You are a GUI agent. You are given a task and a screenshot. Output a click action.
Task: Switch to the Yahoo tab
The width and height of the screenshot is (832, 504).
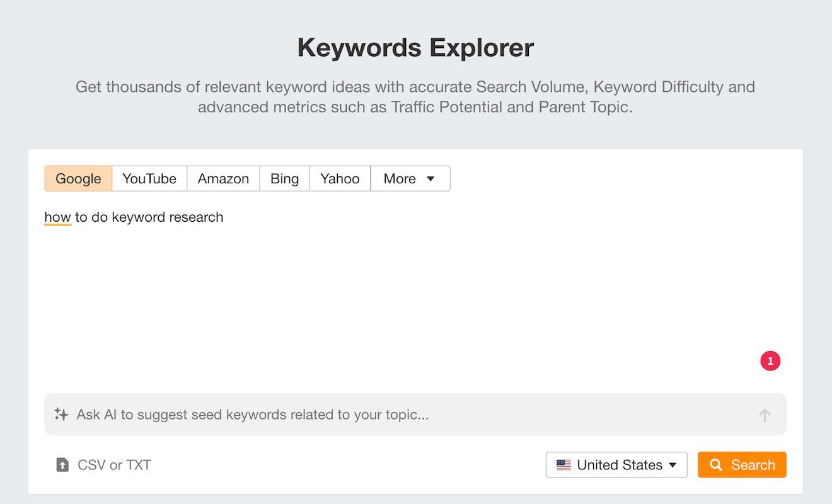click(x=340, y=178)
